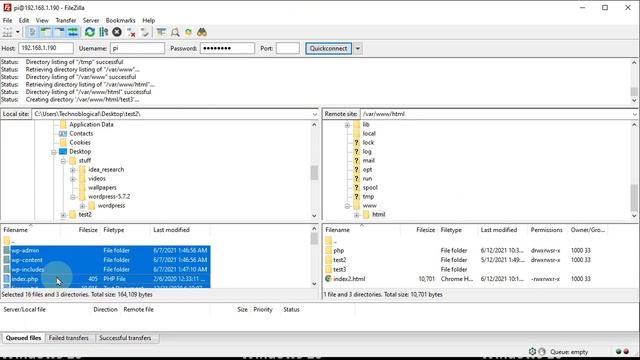
Task: Toggle synchronized browsing
Action: click(189, 32)
